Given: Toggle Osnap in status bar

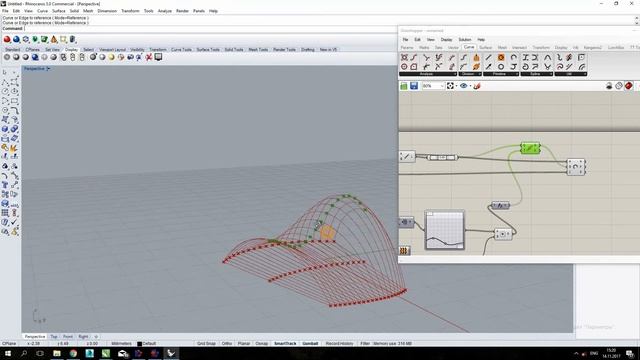Looking at the screenshot, I should point(261,344).
